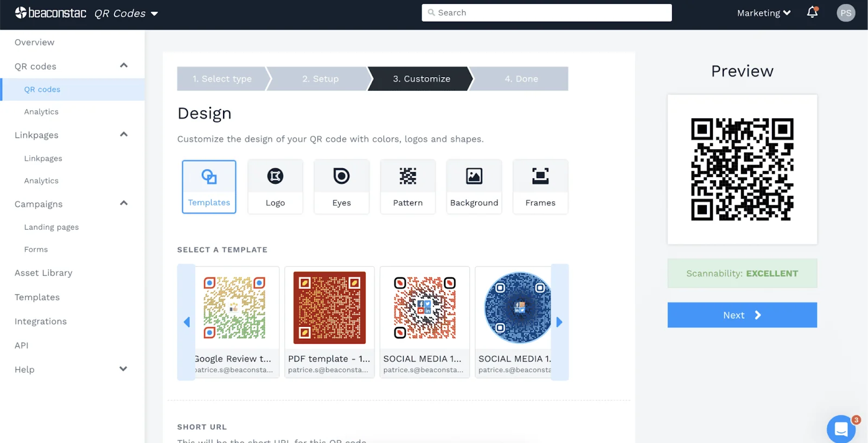The width and height of the screenshot is (868, 443).
Task: Collapse the QR codes sidebar section
Action: 124,66
